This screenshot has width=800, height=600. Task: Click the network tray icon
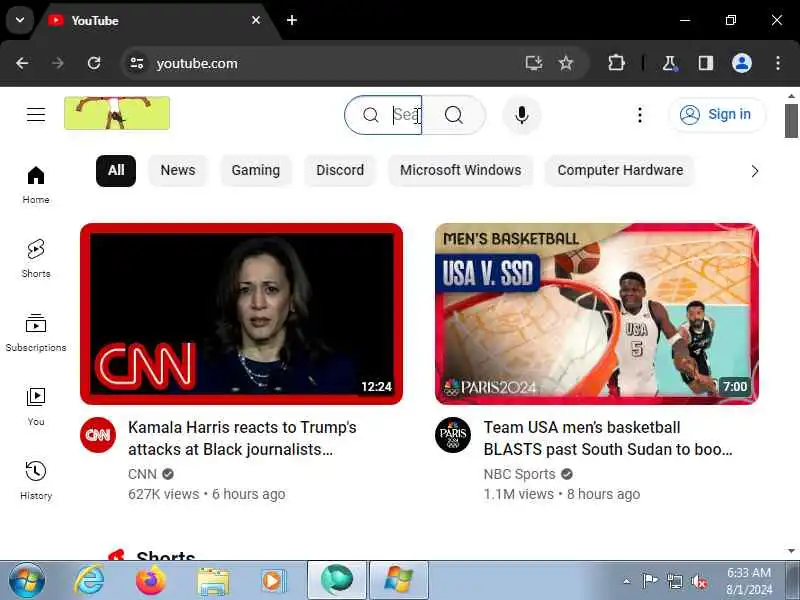[x=674, y=581]
